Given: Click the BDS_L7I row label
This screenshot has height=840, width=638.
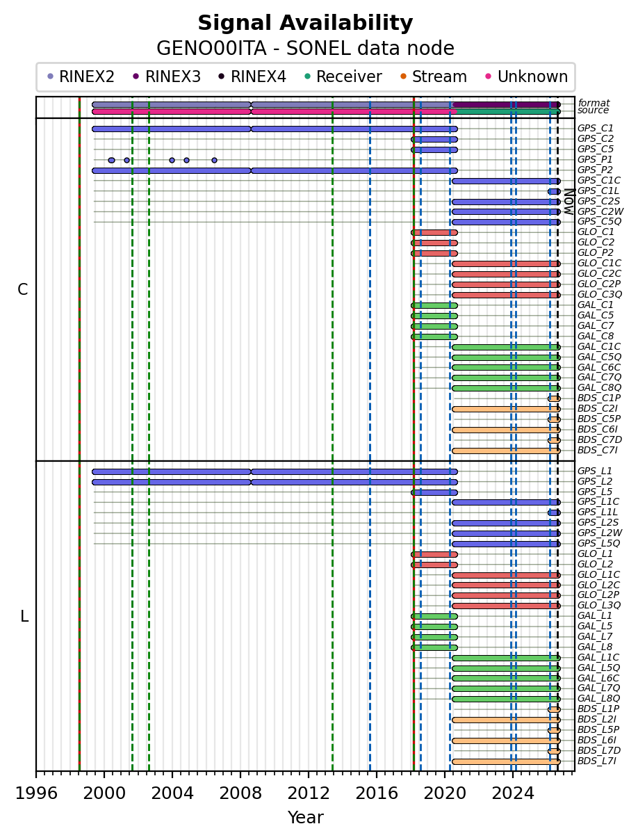Looking at the screenshot, I should pyautogui.click(x=597, y=761).
